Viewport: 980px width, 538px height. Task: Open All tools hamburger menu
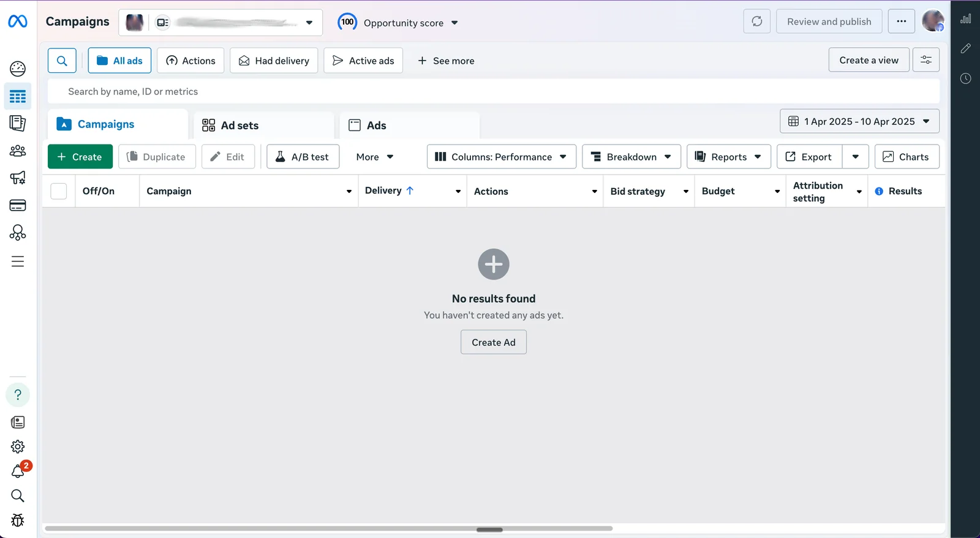[x=18, y=262]
